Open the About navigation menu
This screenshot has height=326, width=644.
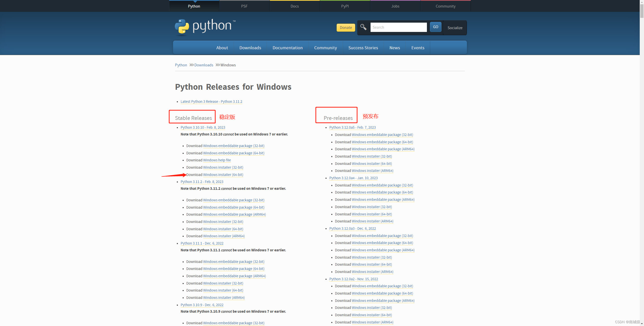pyautogui.click(x=222, y=48)
